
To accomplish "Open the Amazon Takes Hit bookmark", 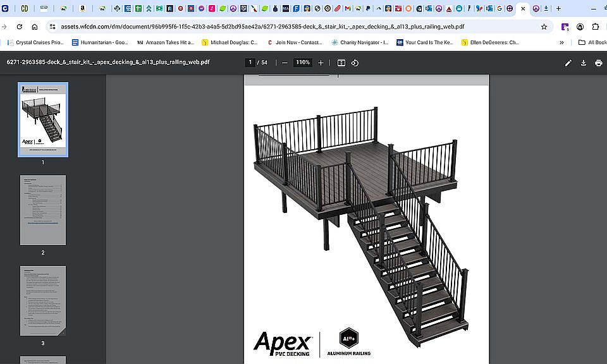I will 165,42.
